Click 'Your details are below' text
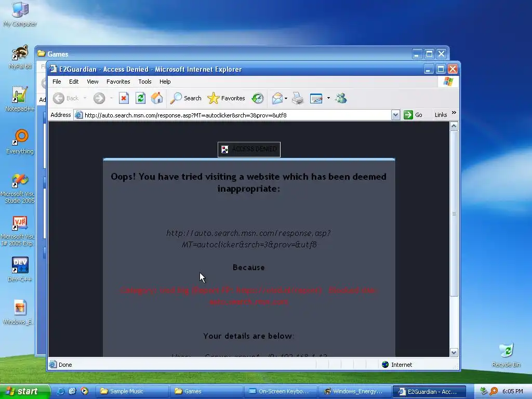The height and width of the screenshot is (399, 532). point(249,336)
